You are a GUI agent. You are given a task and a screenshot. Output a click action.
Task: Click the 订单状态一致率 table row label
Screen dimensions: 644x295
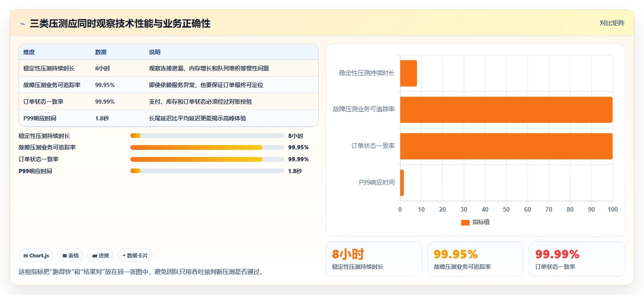[43, 102]
